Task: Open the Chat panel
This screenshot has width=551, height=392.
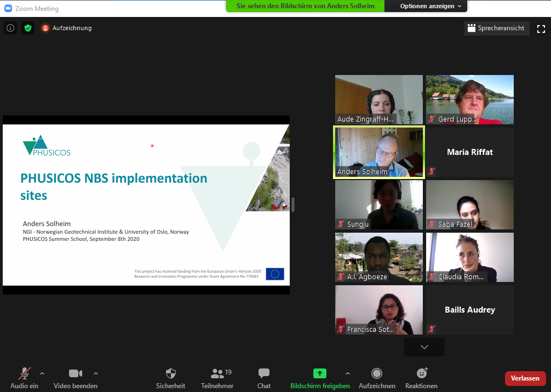Action: point(264,378)
